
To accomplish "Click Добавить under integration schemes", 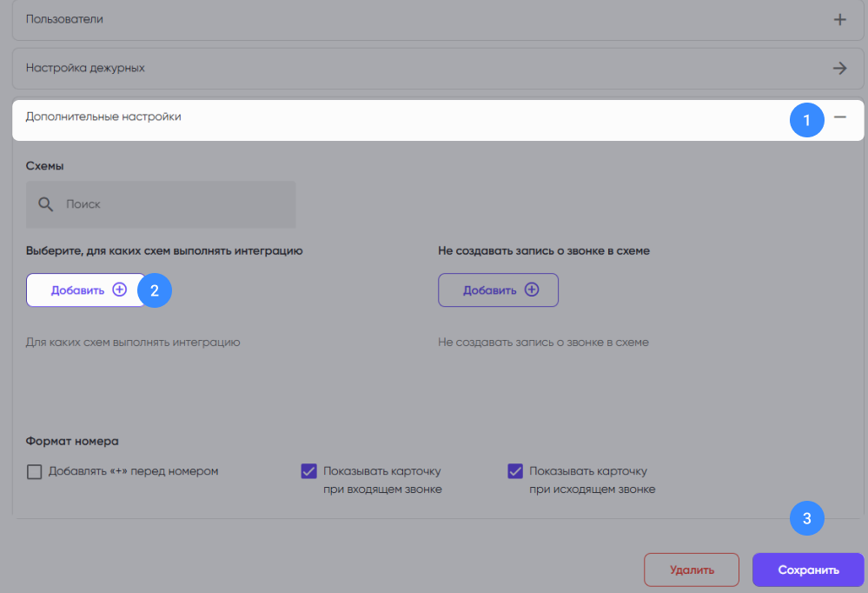I will point(86,290).
